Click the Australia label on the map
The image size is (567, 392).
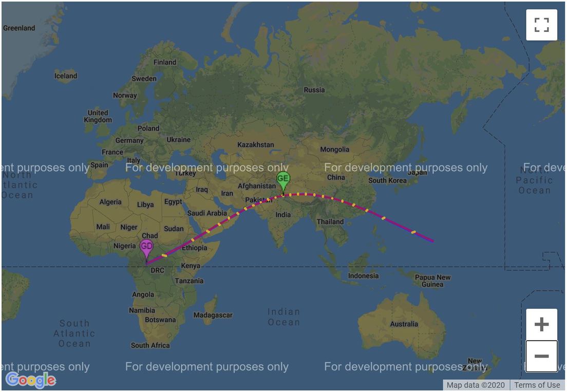pos(404,324)
